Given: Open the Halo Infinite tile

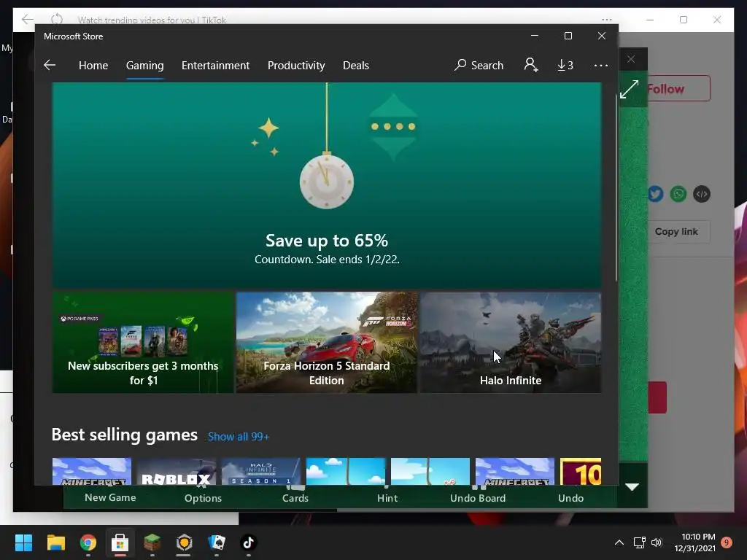Looking at the screenshot, I should 510,343.
